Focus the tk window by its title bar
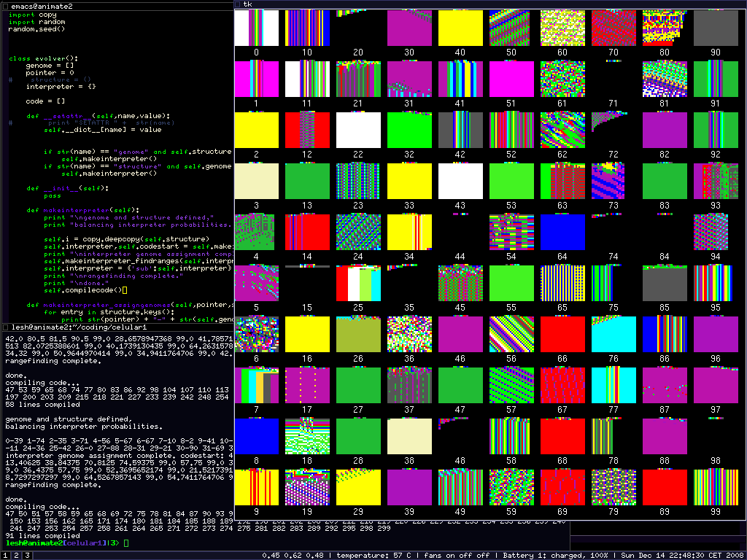The height and width of the screenshot is (560, 747). [x=490, y=4]
